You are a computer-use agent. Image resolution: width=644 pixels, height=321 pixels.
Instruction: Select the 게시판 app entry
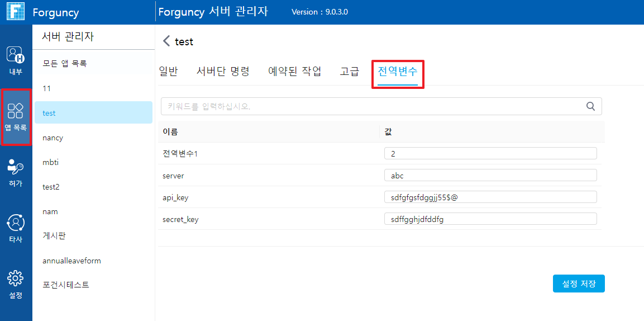[93, 236]
